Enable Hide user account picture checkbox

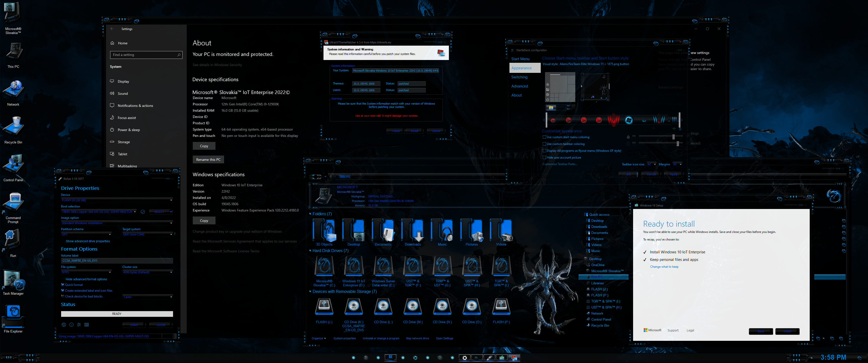(x=544, y=157)
